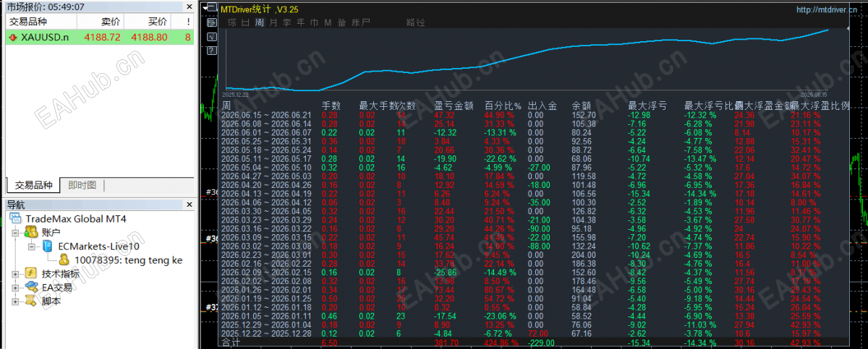Select the 季 quarterly statistics tab
This screenshot has width=868, height=349.
(287, 22)
